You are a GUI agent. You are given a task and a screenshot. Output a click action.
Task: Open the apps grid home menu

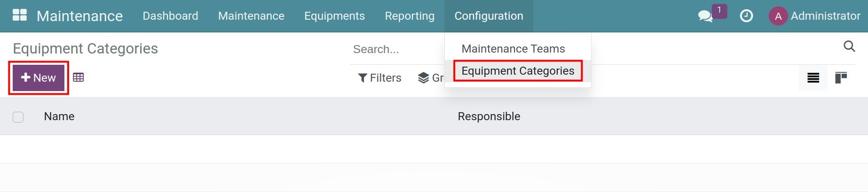19,15
